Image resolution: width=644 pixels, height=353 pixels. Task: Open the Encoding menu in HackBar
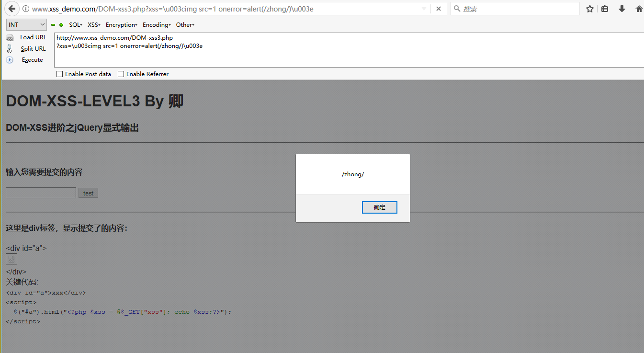pyautogui.click(x=157, y=25)
